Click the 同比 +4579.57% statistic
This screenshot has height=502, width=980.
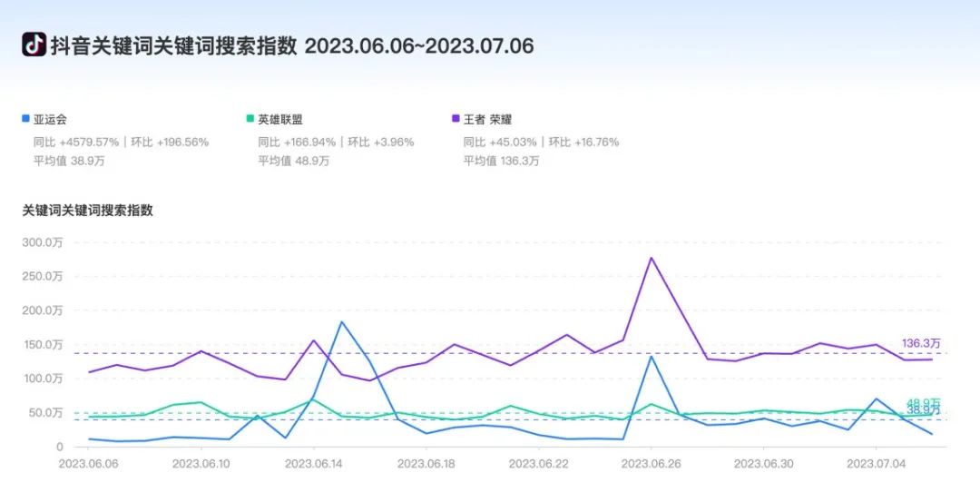tap(76, 142)
